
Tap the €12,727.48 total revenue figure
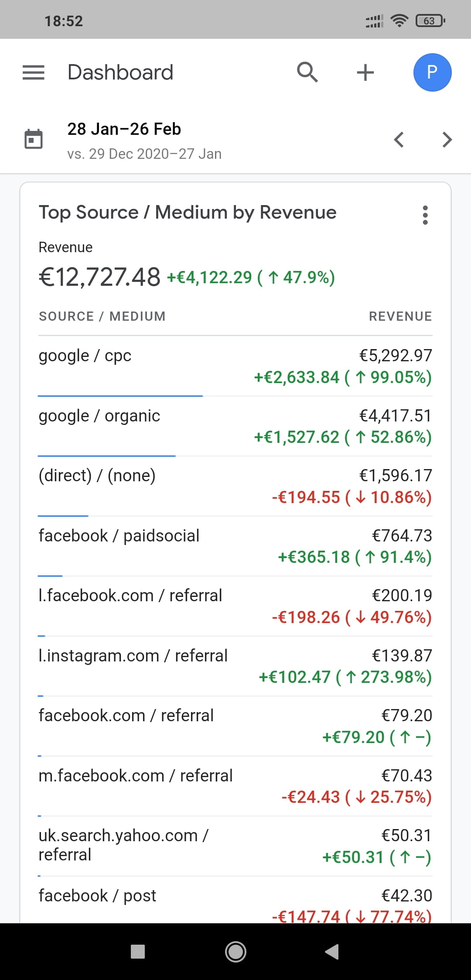100,277
